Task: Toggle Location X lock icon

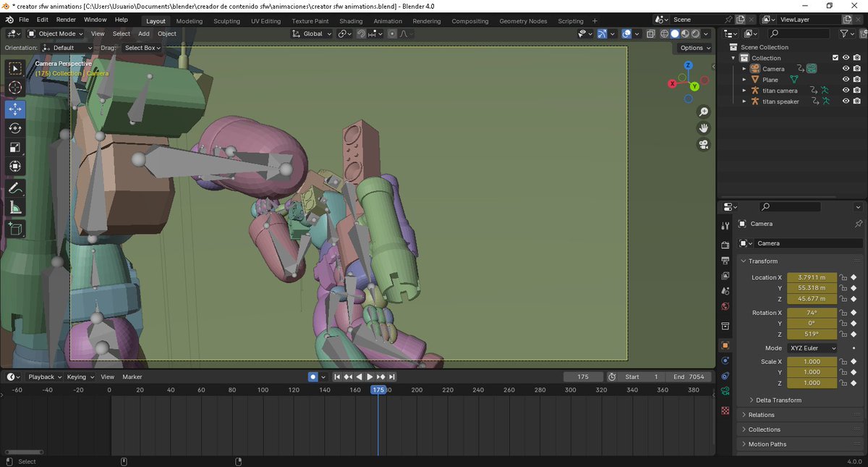Action: tap(843, 277)
